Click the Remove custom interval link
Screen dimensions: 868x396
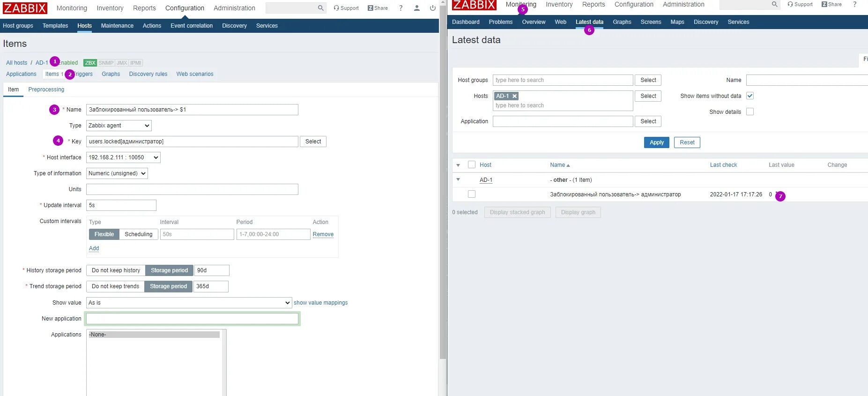[323, 234]
